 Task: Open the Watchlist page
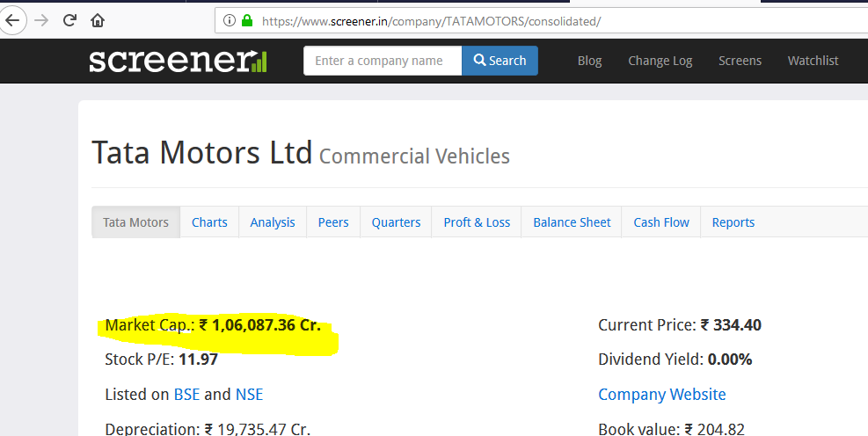pos(813,61)
